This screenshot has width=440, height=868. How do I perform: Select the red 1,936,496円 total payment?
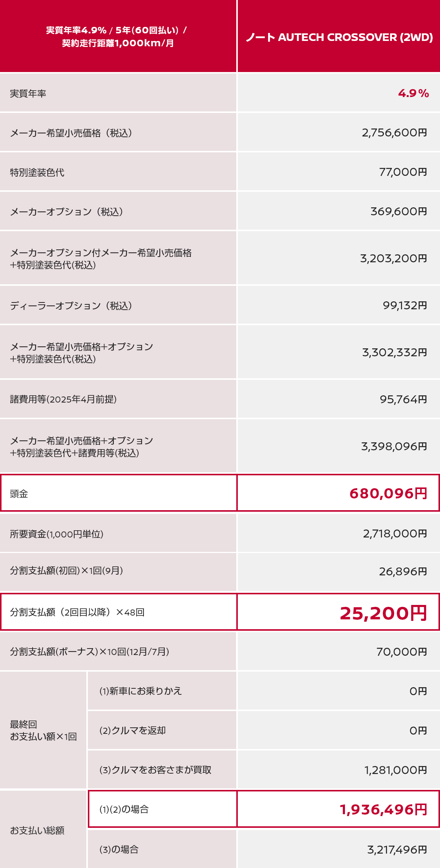[383, 810]
